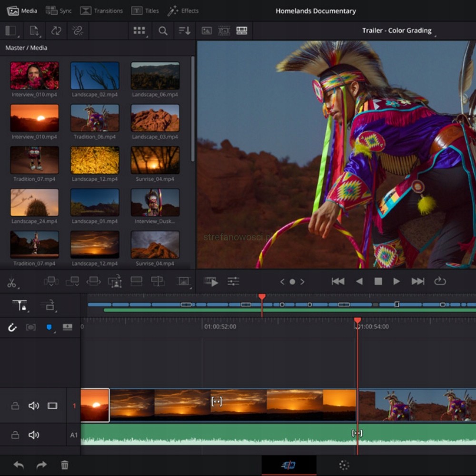
Task: Click the scissors split clip icon
Action: point(11,283)
